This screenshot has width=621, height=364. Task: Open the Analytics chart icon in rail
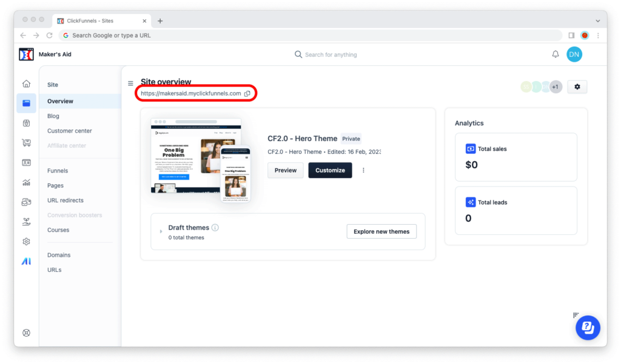click(x=26, y=182)
